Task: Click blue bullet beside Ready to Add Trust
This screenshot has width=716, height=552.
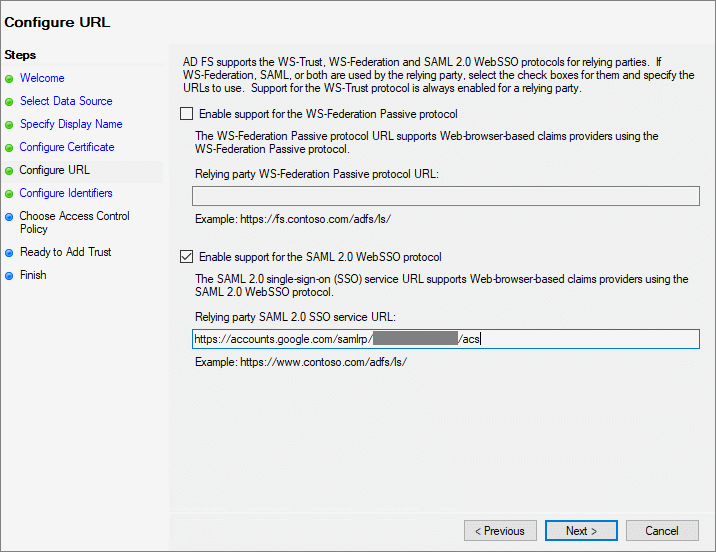Action: (x=10, y=253)
